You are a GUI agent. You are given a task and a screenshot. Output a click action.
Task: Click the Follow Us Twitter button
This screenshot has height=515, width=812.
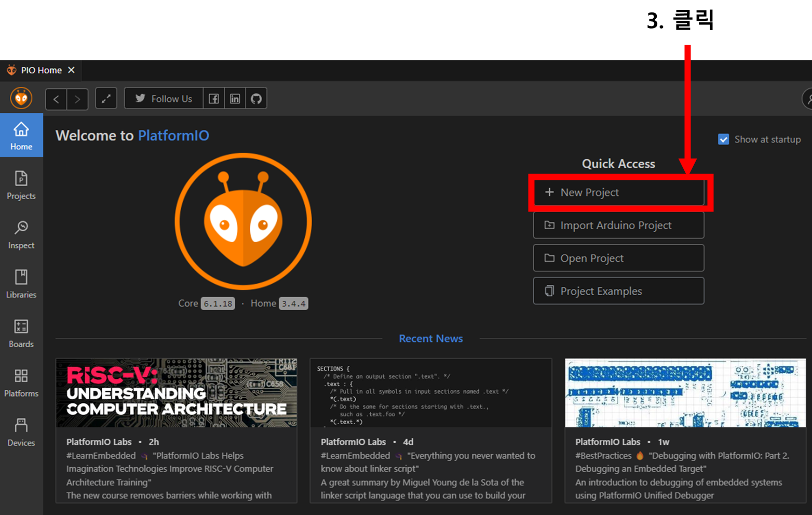[164, 98]
